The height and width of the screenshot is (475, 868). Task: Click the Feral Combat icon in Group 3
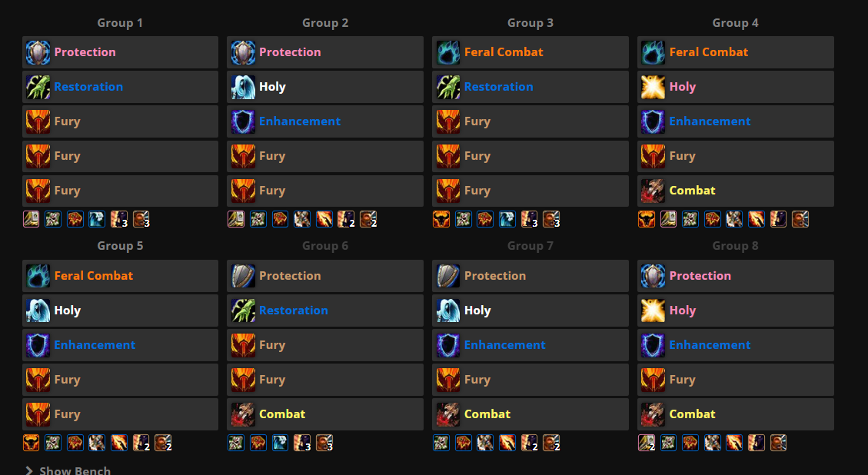(x=448, y=52)
